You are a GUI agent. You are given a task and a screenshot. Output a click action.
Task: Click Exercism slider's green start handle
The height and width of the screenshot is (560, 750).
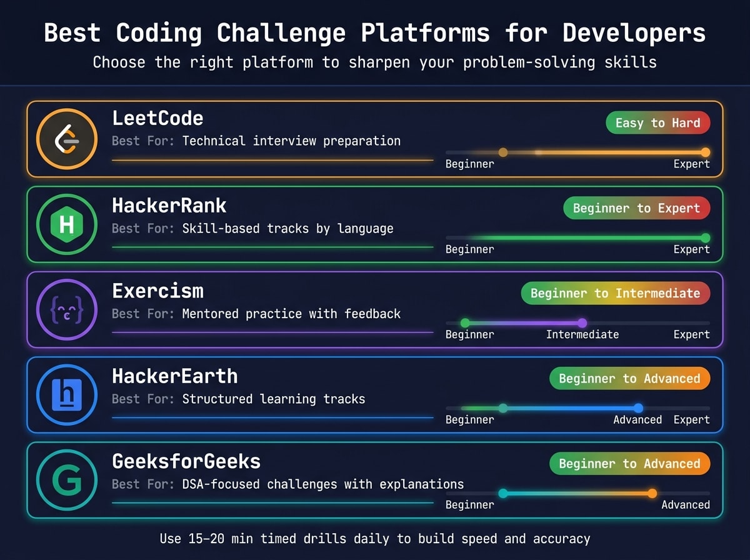pyautogui.click(x=465, y=323)
